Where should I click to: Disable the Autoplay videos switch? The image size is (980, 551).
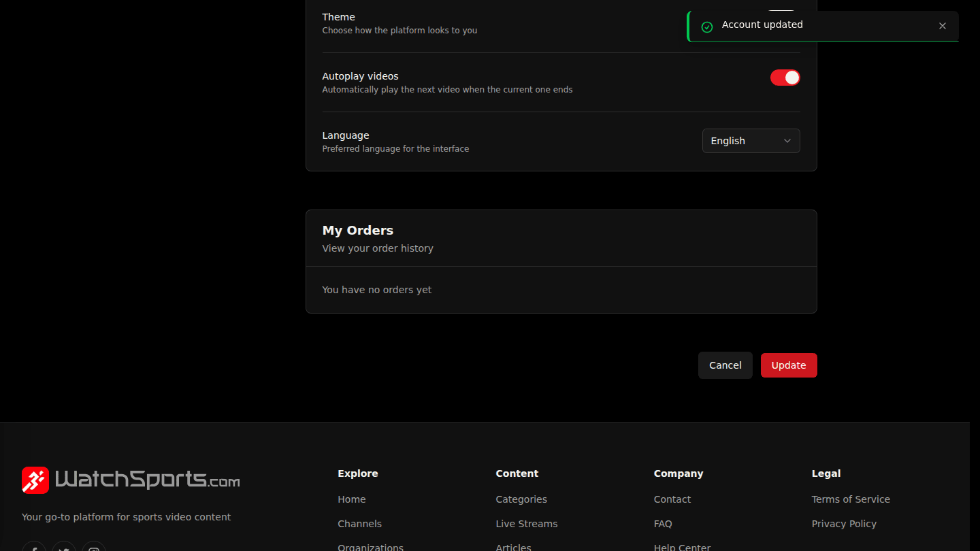coord(785,78)
